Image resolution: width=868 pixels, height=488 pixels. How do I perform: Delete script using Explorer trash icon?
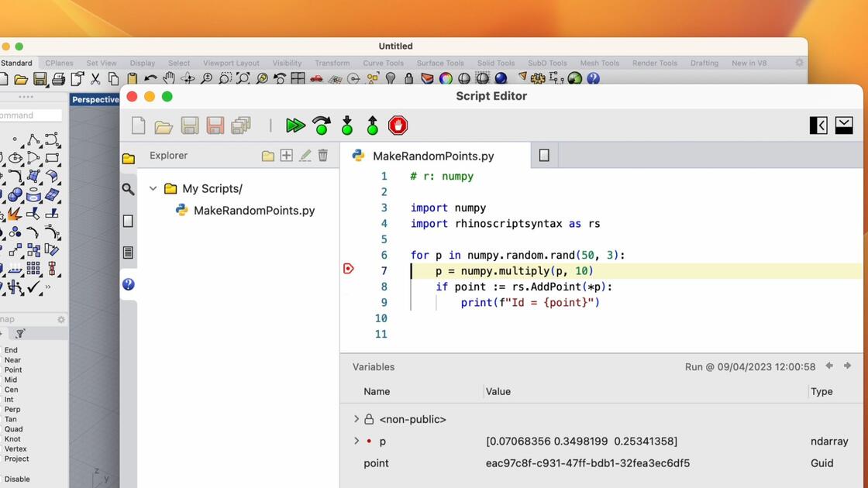(x=323, y=156)
